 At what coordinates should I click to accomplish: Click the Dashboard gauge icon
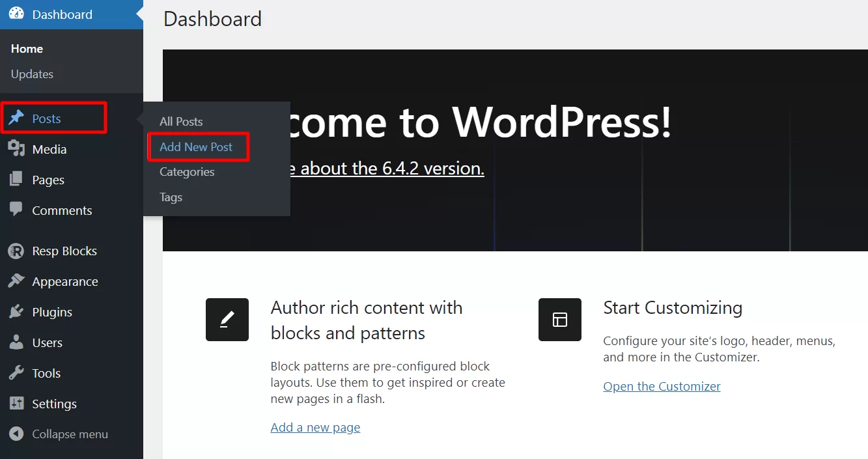16,14
